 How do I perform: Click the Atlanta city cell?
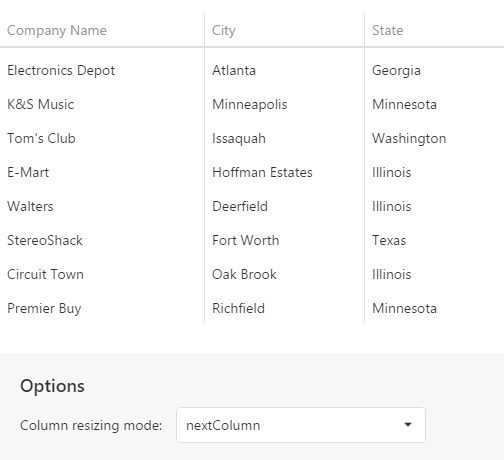(284, 70)
